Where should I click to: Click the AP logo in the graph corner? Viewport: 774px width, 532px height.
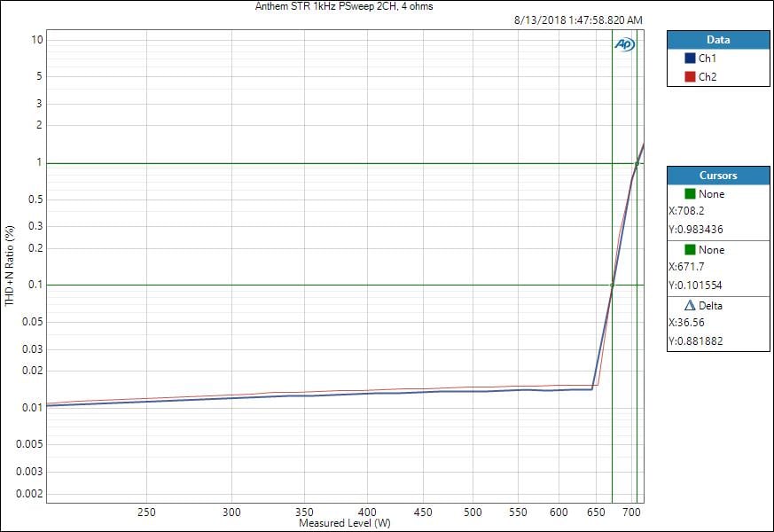pos(624,44)
